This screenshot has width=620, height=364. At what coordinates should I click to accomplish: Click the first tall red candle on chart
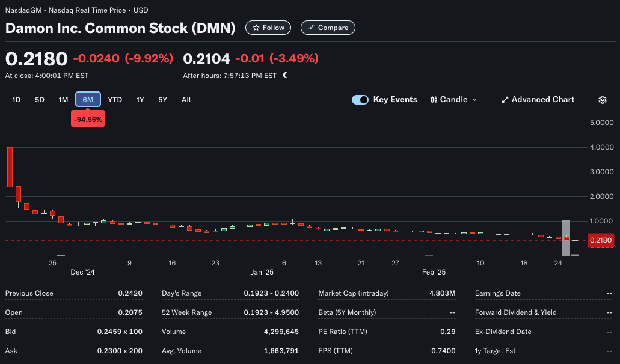[x=10, y=167]
